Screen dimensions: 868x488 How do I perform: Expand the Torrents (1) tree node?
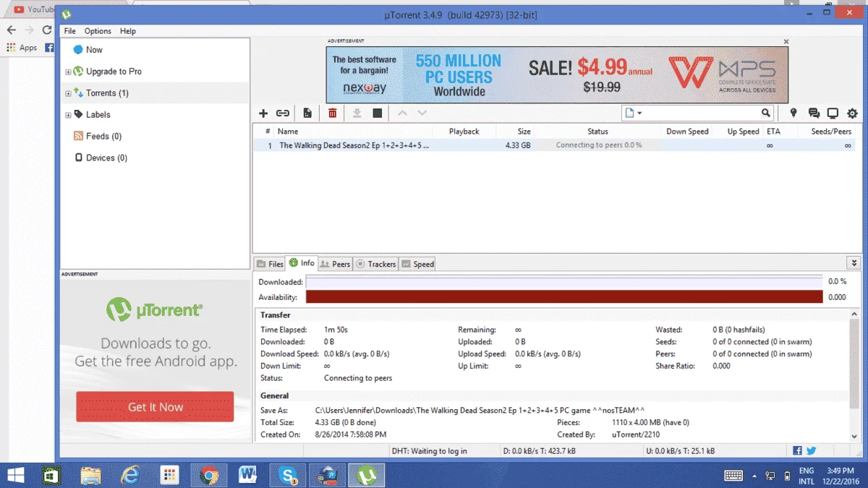68,93
